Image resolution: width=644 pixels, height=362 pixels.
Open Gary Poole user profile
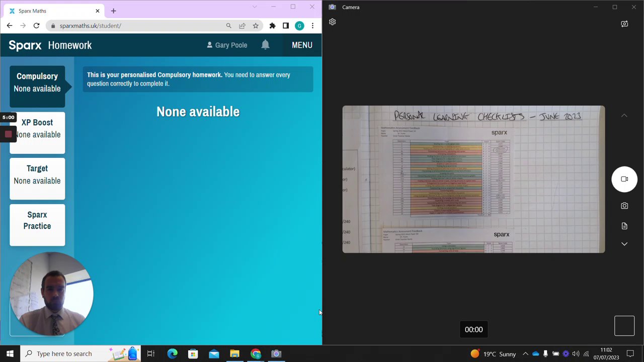pyautogui.click(x=227, y=45)
